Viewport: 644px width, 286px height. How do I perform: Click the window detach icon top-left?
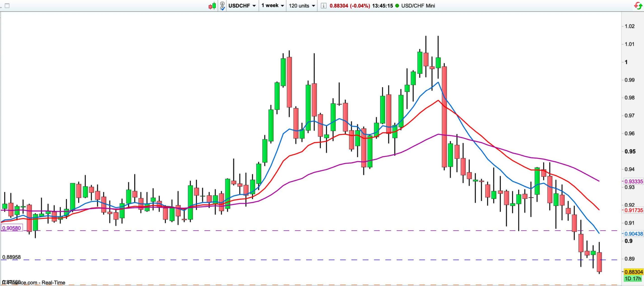(x=7, y=6)
